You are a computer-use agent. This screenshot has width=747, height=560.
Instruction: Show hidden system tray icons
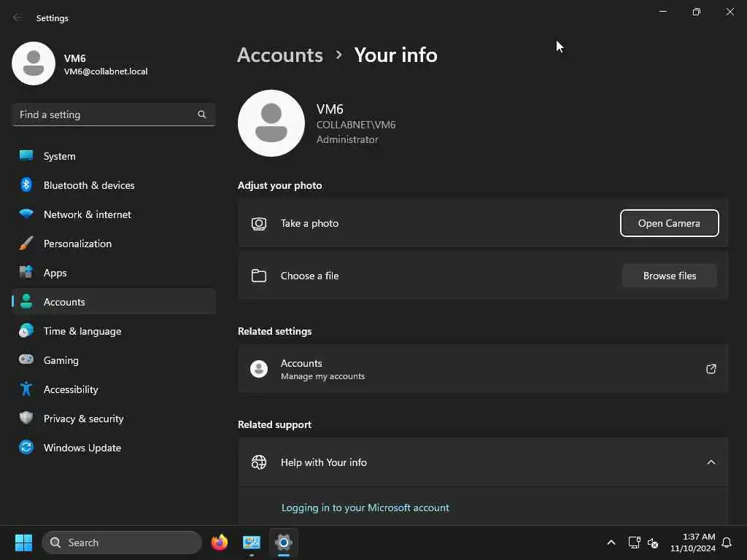coord(611,542)
